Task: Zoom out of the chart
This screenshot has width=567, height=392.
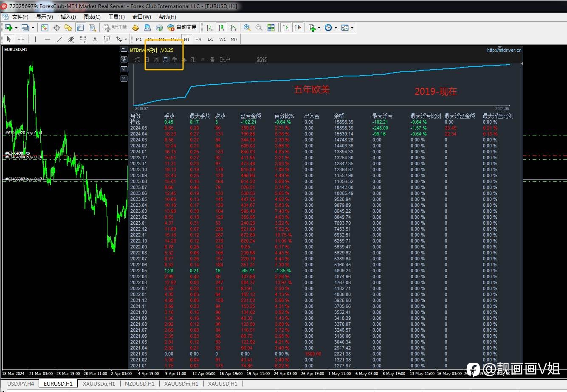Action: tap(259, 28)
